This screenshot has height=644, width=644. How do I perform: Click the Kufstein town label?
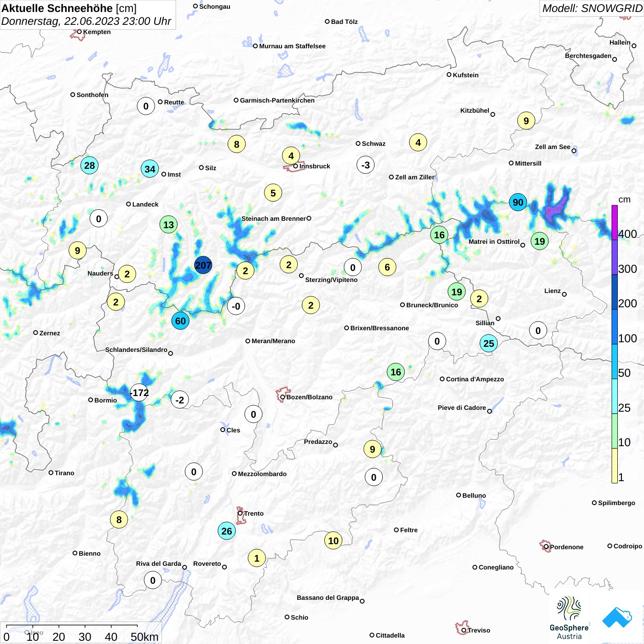[466, 75]
